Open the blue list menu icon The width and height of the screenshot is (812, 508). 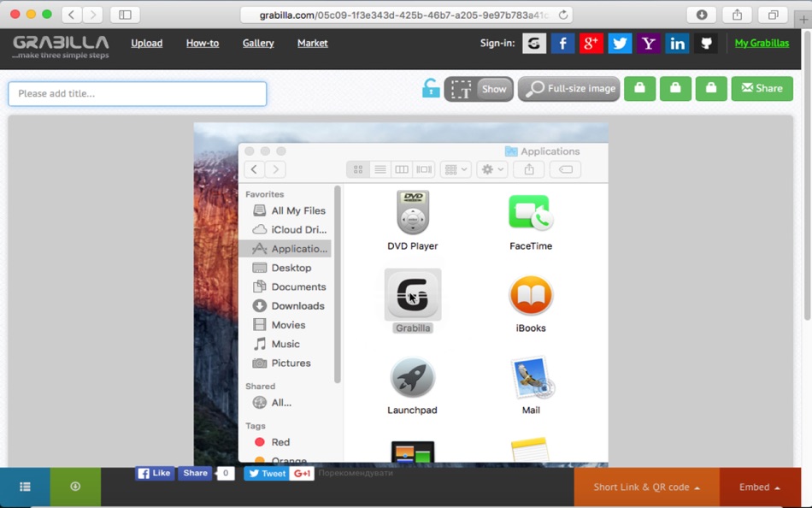pos(25,487)
